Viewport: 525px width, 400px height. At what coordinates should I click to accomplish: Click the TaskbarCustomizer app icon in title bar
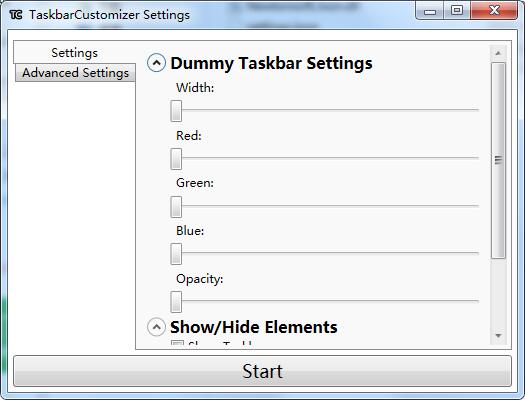(16, 15)
